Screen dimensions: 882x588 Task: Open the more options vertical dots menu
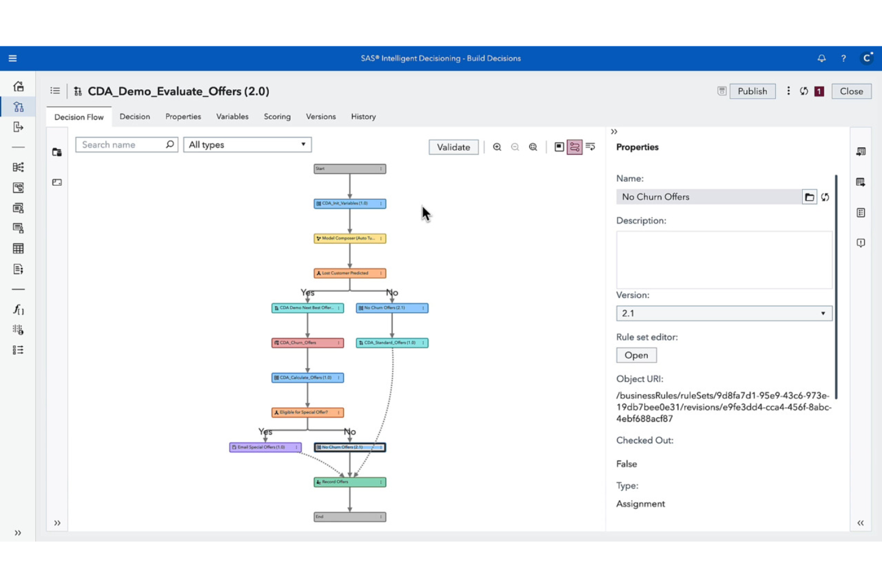coord(788,91)
